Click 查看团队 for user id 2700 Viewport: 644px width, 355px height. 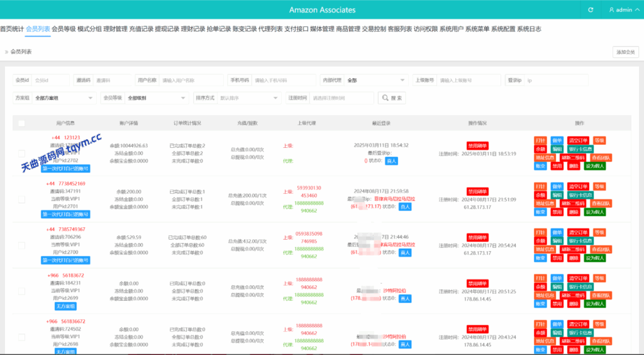(x=601, y=249)
